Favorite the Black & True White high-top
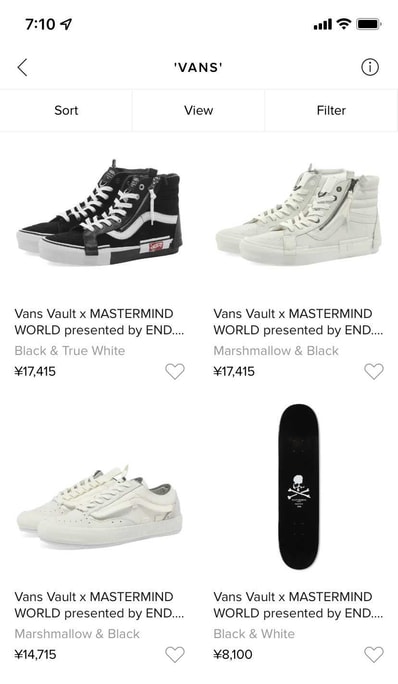 point(175,371)
